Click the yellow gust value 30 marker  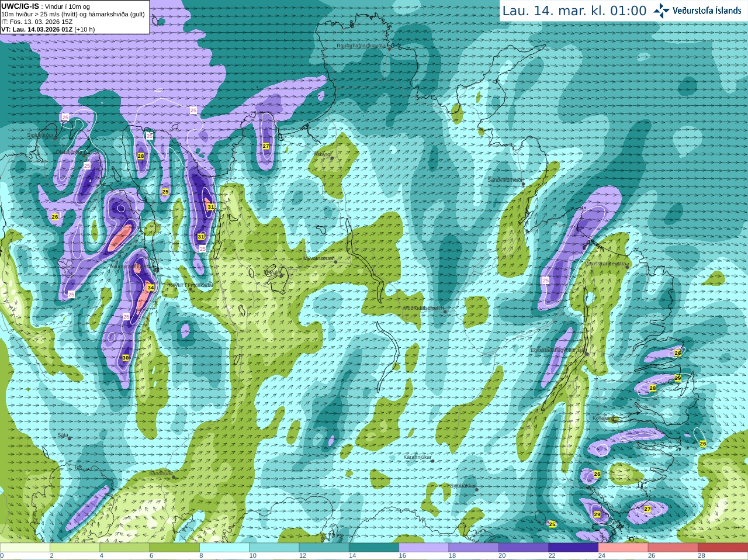(x=126, y=358)
